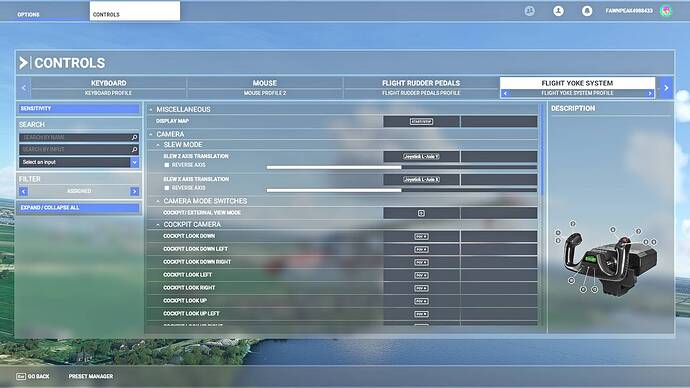Click the gamertag text in the top bar
Viewport: 690px width, 388px height.
(629, 11)
